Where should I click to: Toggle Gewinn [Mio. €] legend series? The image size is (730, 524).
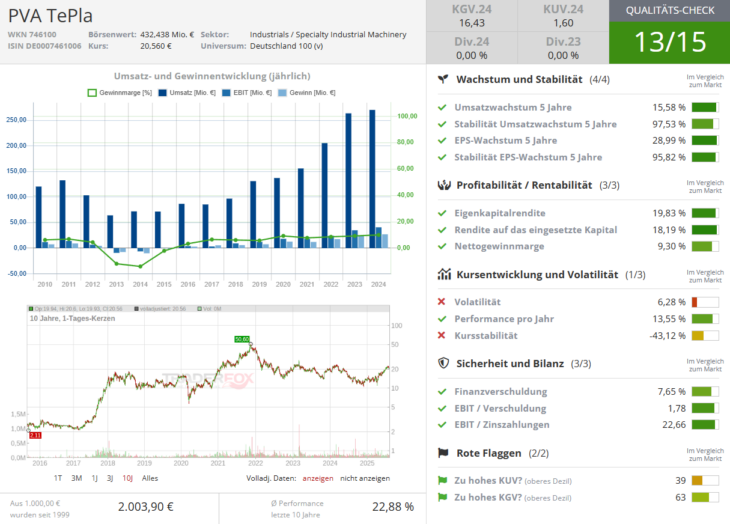click(306, 93)
